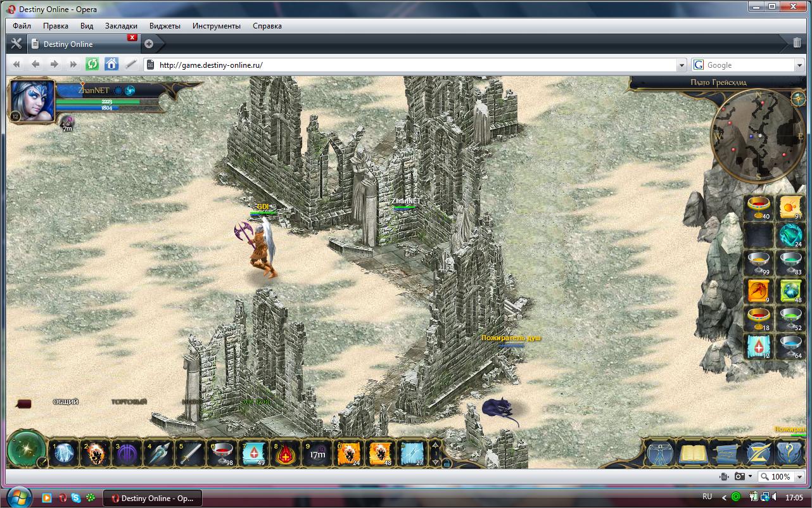Use the flaming skull skill in slot 2

[x=95, y=454]
